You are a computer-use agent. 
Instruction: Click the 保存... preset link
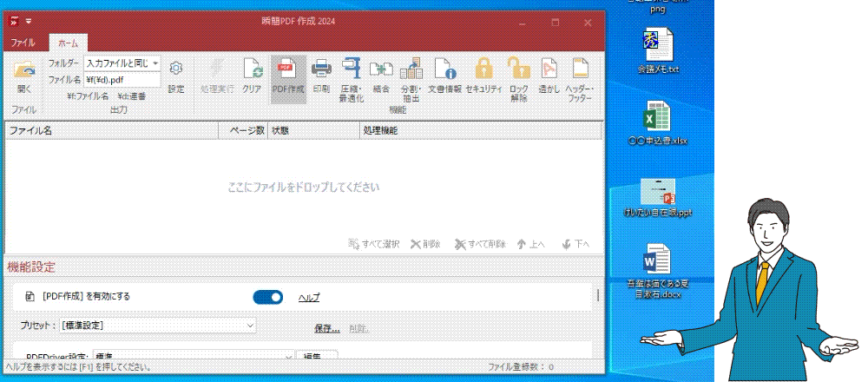[327, 328]
